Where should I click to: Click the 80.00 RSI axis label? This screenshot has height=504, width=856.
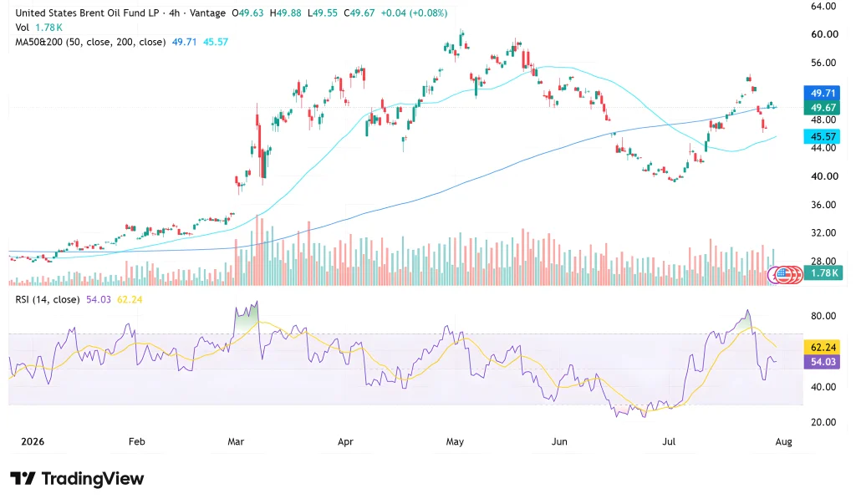tap(823, 316)
